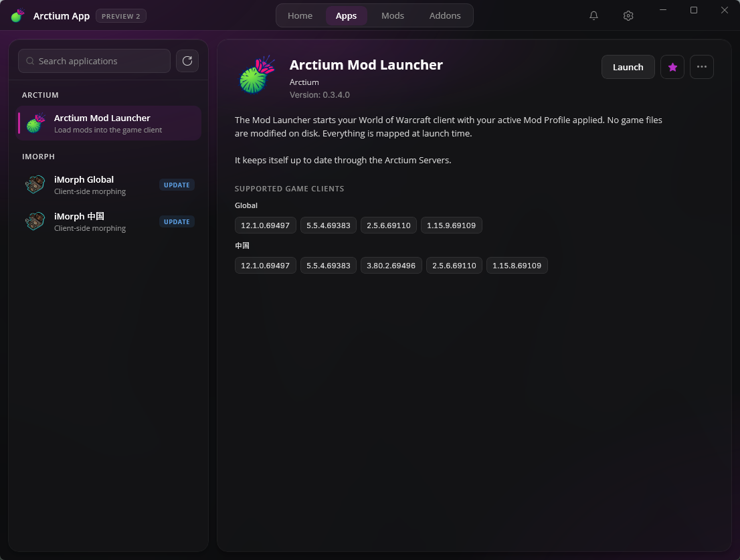The height and width of the screenshot is (560, 740).
Task: Minimize the Arctium App window
Action: [663, 10]
